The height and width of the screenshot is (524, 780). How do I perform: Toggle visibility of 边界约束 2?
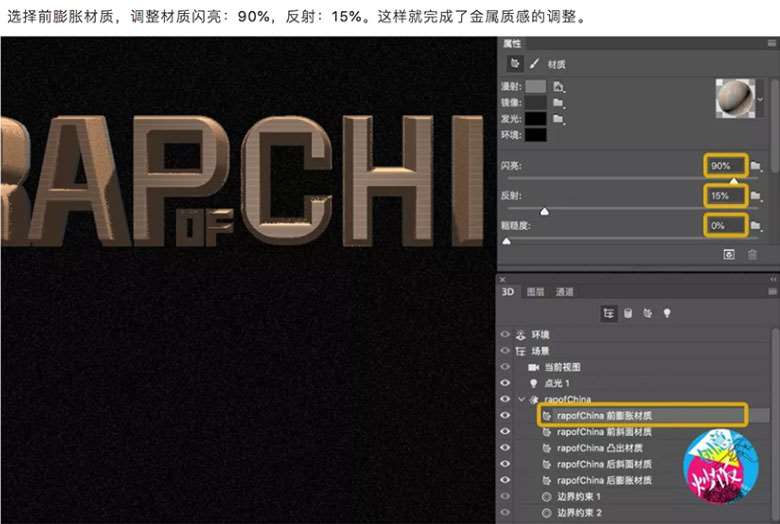tap(505, 512)
